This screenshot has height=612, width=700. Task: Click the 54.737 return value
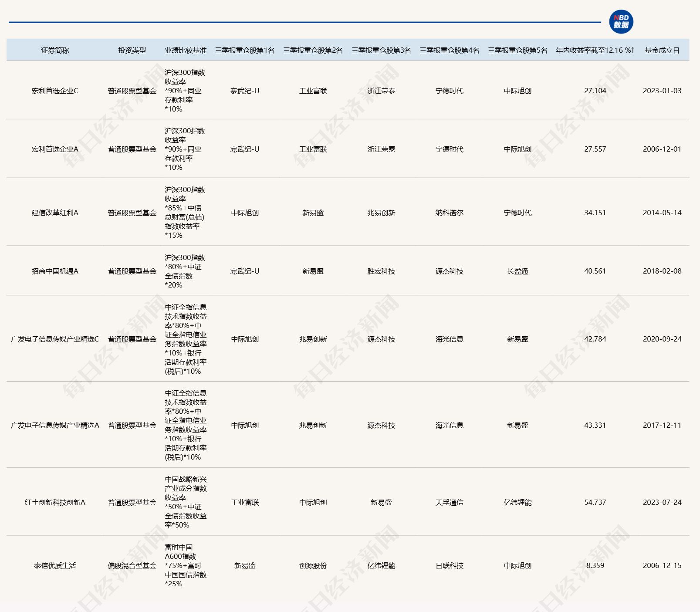[595, 502]
